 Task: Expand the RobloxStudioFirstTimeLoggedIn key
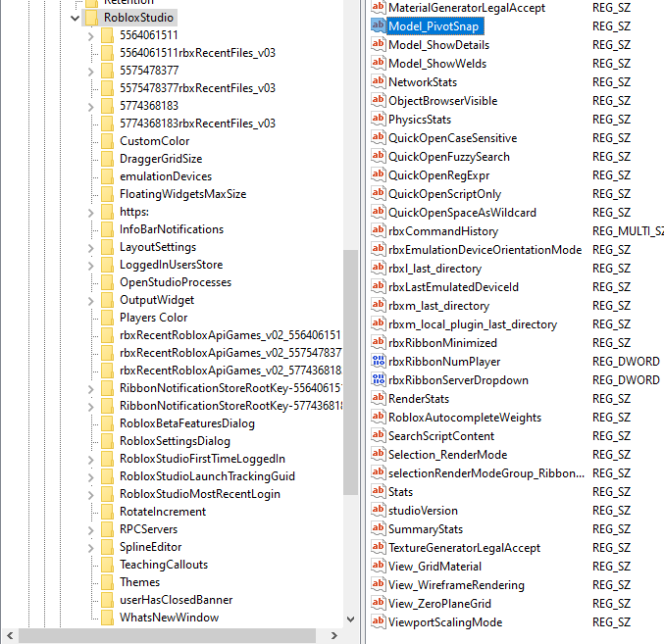tap(90, 459)
